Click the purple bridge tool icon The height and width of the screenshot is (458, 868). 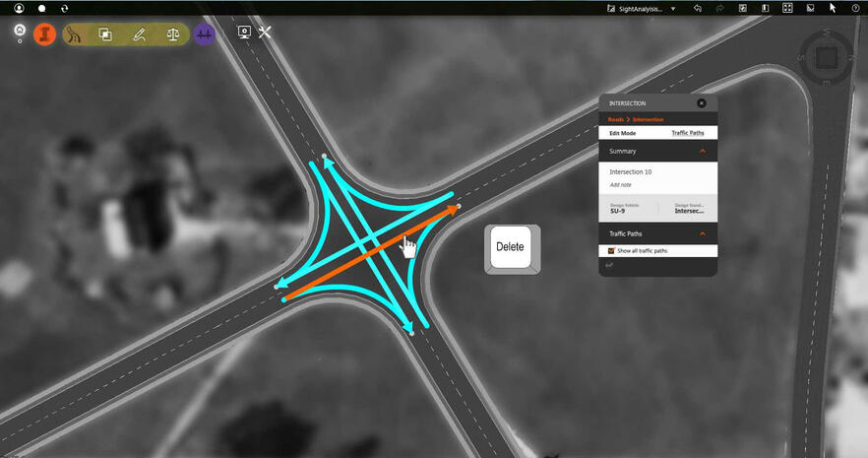[205, 33]
